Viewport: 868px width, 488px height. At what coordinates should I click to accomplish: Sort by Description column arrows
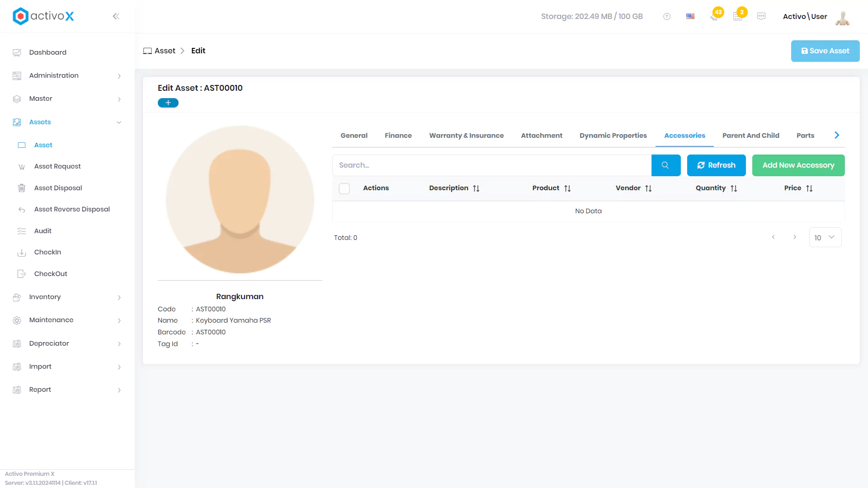(x=476, y=188)
